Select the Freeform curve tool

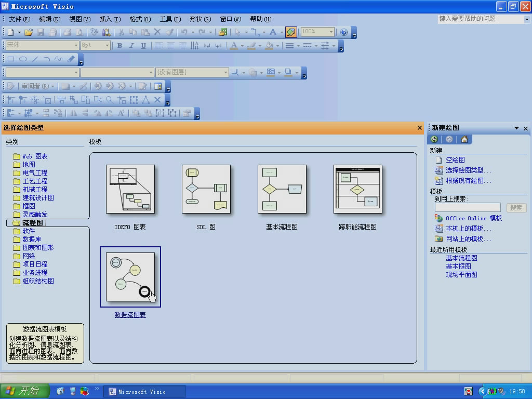pyautogui.click(x=59, y=59)
